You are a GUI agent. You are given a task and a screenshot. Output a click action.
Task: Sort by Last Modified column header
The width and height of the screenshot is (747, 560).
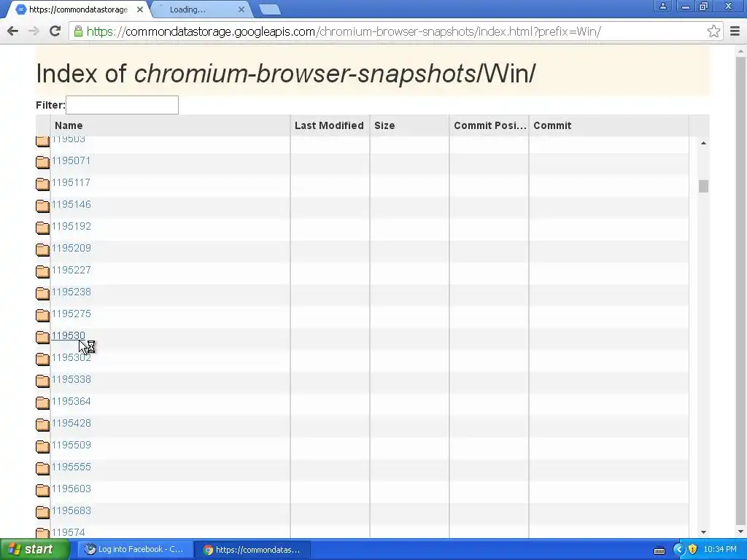329,125
